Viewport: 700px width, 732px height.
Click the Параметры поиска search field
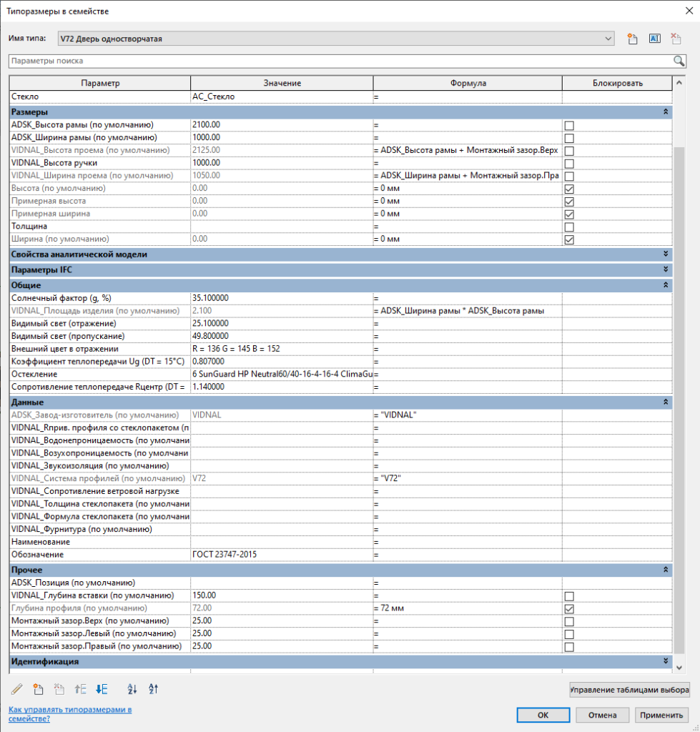coord(341,61)
